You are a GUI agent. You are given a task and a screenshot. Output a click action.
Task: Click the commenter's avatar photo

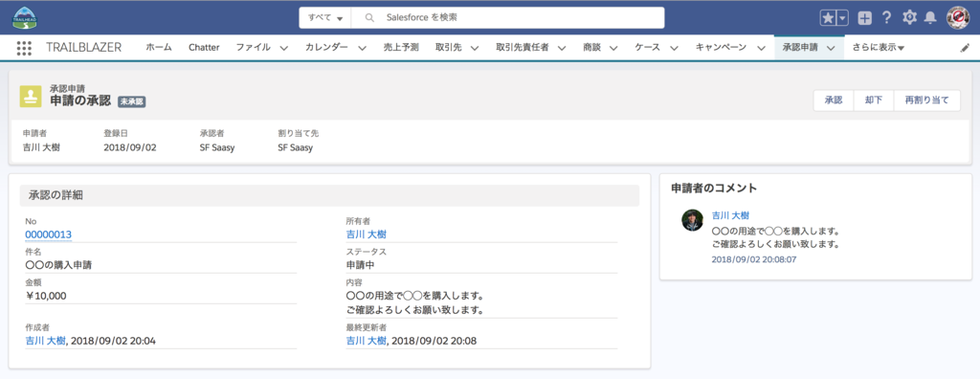pyautogui.click(x=693, y=220)
